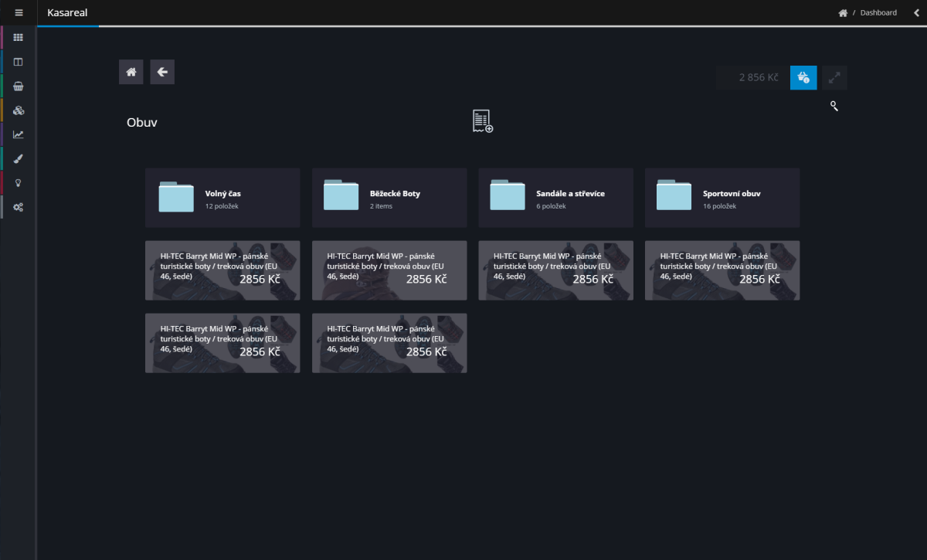Click the '12 položek' count text

pos(220,206)
